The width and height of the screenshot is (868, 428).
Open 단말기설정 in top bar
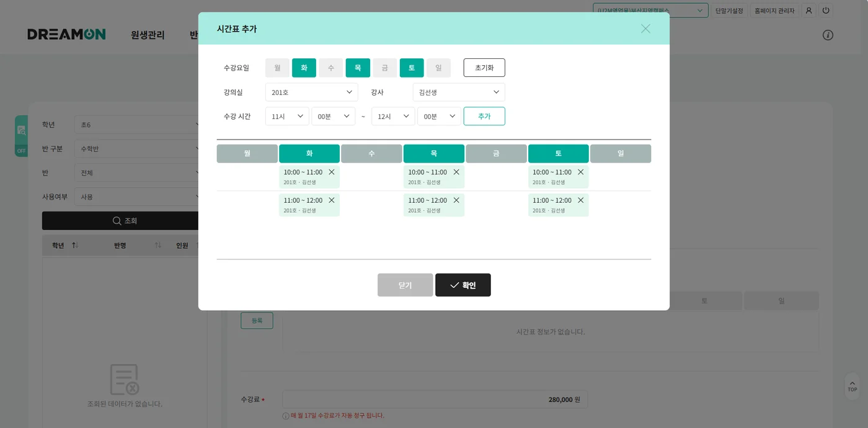point(729,11)
